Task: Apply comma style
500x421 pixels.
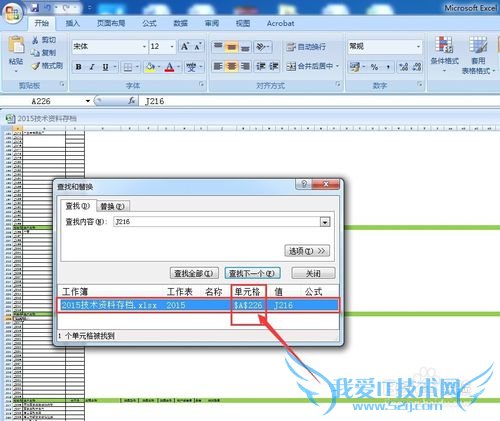Action: coord(388,67)
